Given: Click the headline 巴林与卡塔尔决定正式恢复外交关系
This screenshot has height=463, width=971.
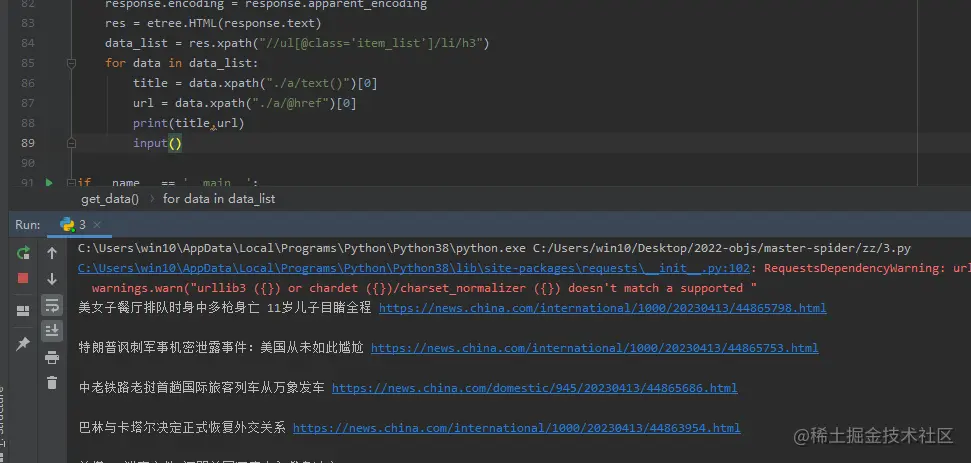Looking at the screenshot, I should click(182, 428).
